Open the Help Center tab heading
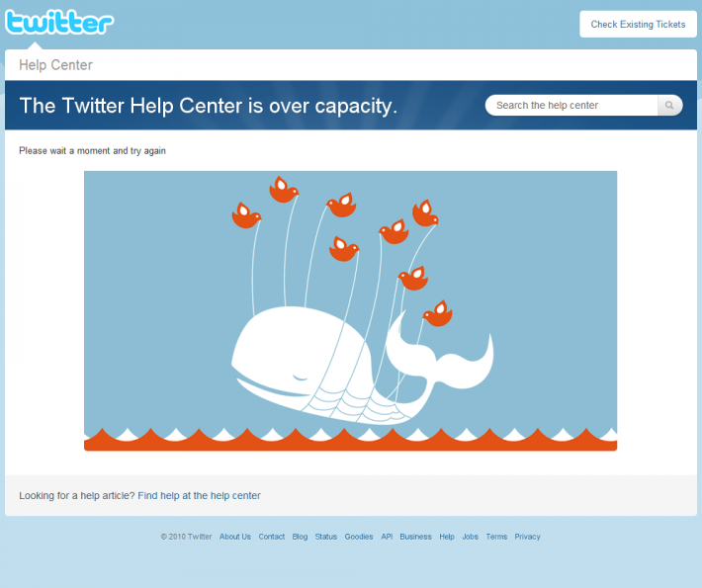The image size is (702, 588). (55, 65)
